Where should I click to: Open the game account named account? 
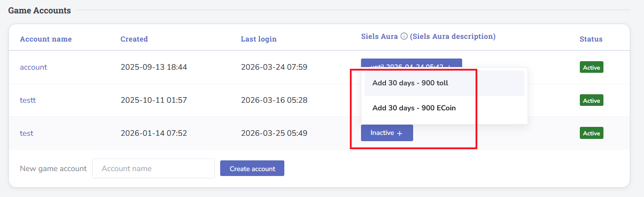(x=33, y=67)
